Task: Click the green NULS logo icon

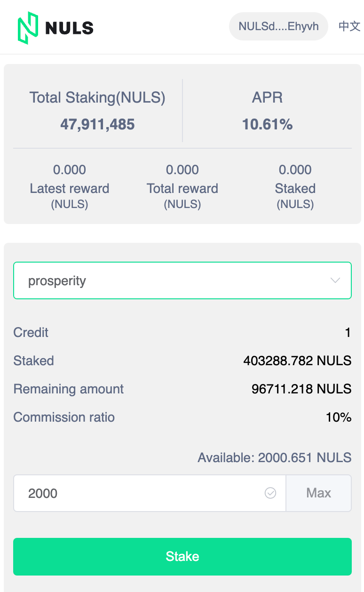Action: point(28,27)
